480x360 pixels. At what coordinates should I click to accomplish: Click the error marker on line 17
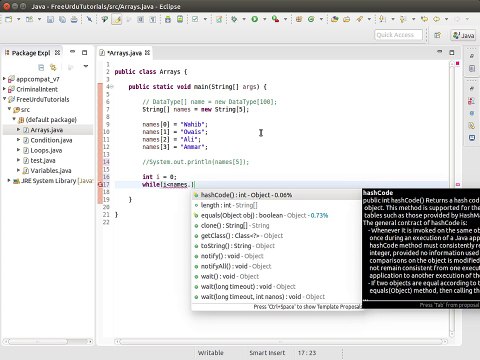click(x=100, y=184)
